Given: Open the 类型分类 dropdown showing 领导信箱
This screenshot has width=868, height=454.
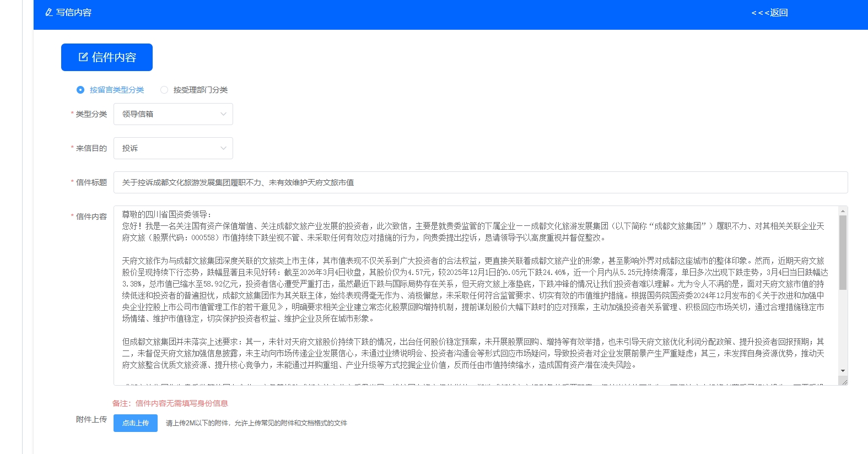Looking at the screenshot, I should [x=173, y=114].
